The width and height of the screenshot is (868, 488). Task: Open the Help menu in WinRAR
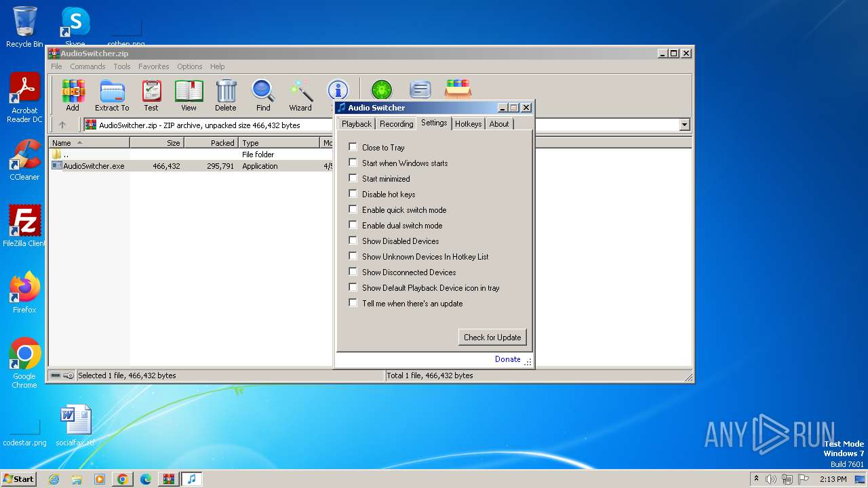pos(217,66)
